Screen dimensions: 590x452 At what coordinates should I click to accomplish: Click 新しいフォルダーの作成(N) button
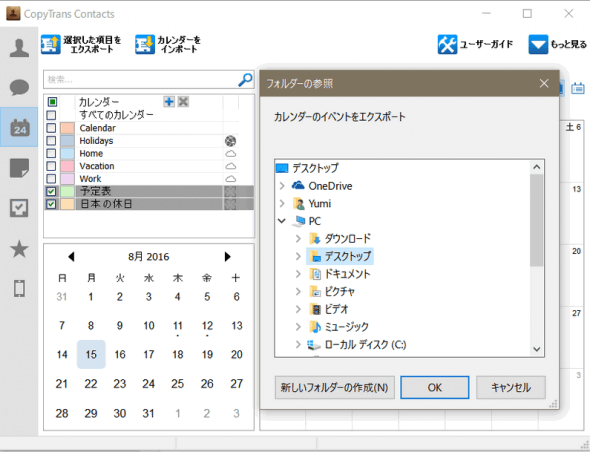coord(335,387)
